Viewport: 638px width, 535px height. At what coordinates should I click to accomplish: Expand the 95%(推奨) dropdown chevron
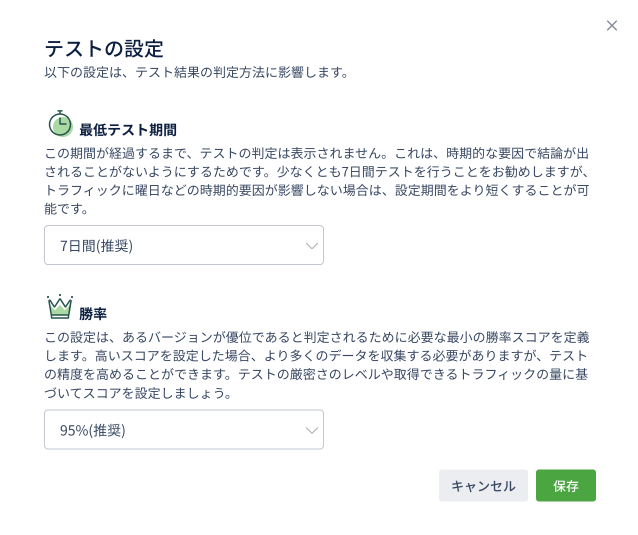[312, 430]
